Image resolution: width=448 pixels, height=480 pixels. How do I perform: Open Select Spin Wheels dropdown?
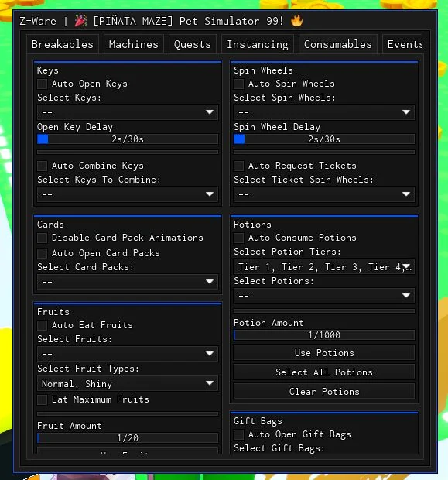(324, 112)
